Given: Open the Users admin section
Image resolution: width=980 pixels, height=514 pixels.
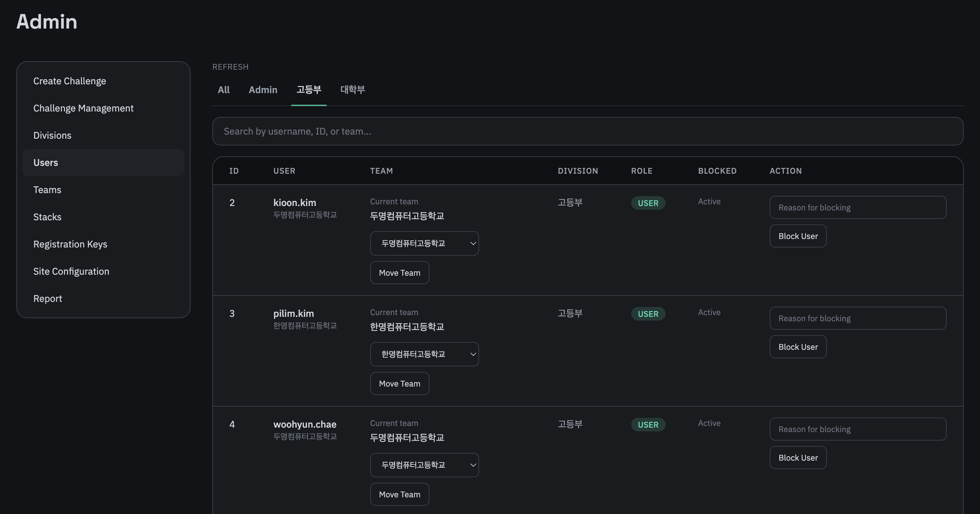Looking at the screenshot, I should click(45, 162).
